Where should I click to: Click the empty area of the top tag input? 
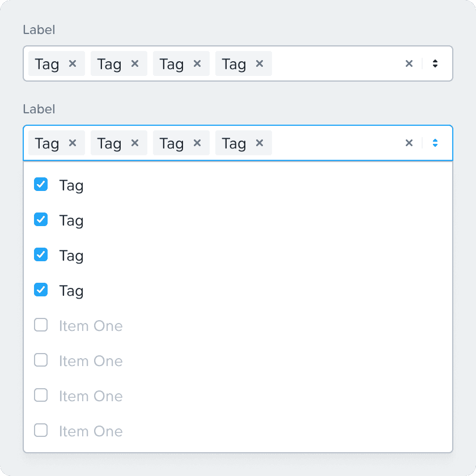tap(334, 63)
